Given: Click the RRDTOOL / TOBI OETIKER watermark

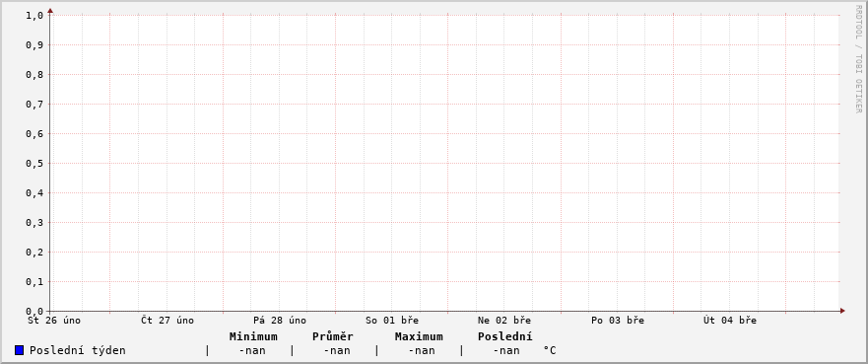Looking at the screenshot, I should tap(858, 59).
